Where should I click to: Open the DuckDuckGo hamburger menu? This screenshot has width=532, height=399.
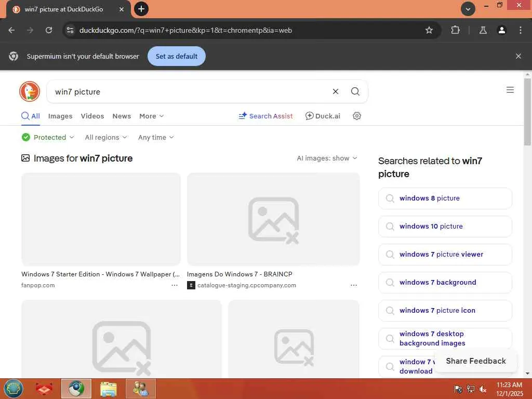click(510, 90)
